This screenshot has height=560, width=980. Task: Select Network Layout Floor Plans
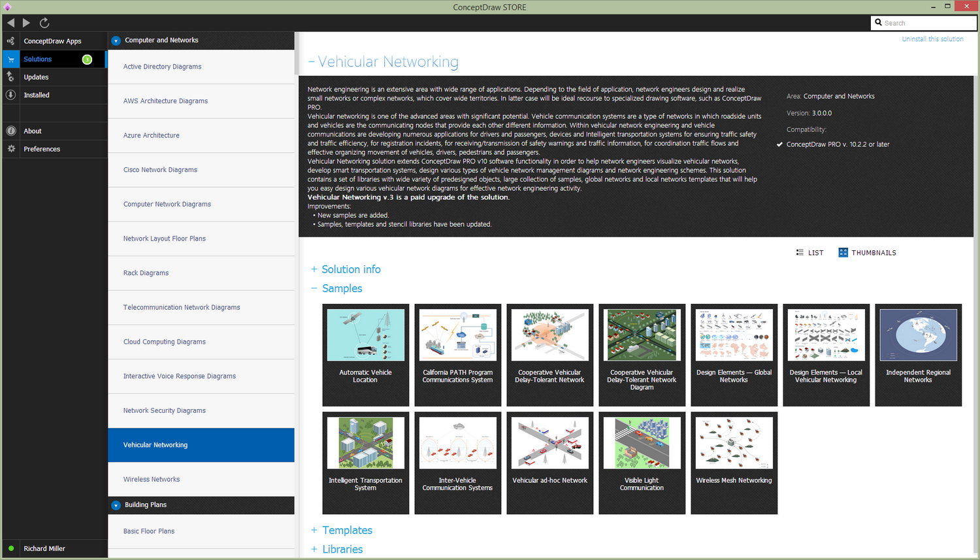click(x=201, y=239)
